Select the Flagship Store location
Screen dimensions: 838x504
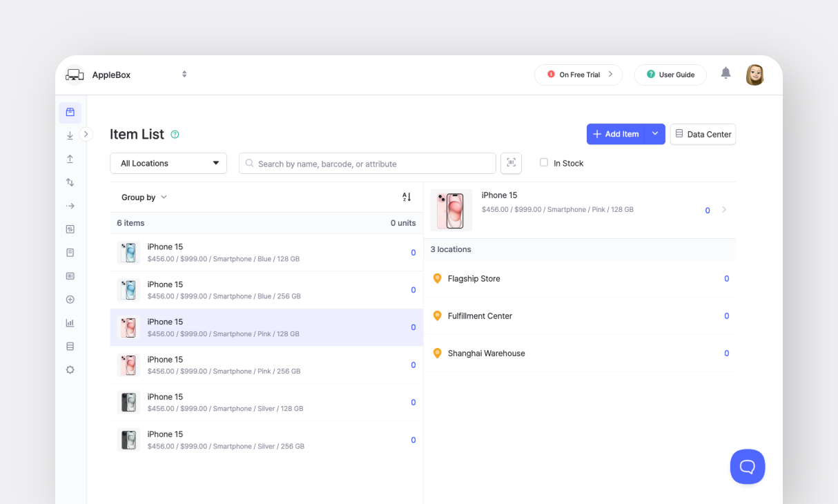click(x=580, y=279)
